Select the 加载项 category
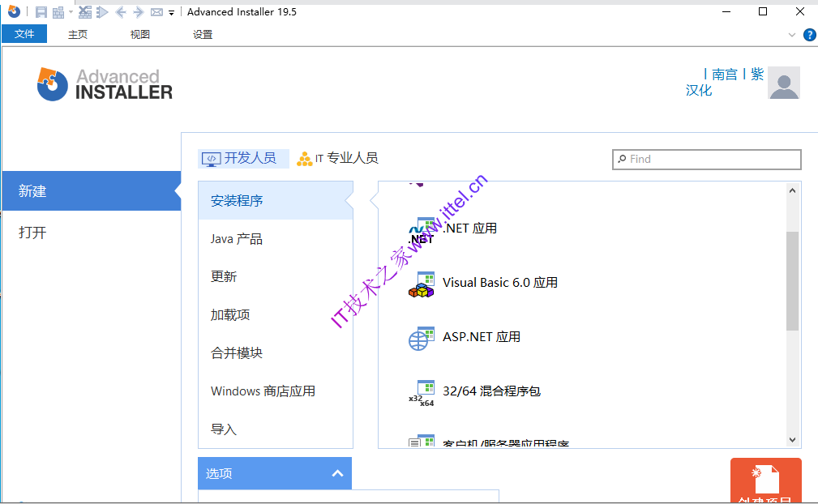This screenshot has width=818, height=504. [276, 315]
